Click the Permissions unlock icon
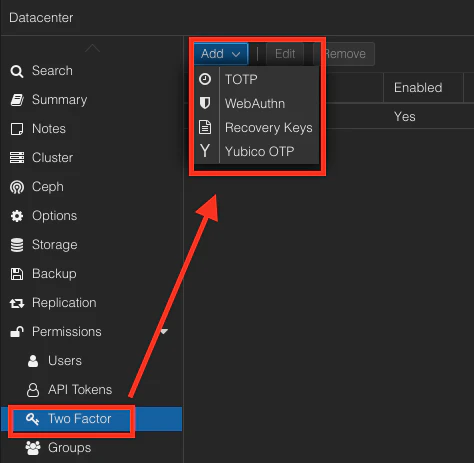The height and width of the screenshot is (463, 474). pos(17,332)
